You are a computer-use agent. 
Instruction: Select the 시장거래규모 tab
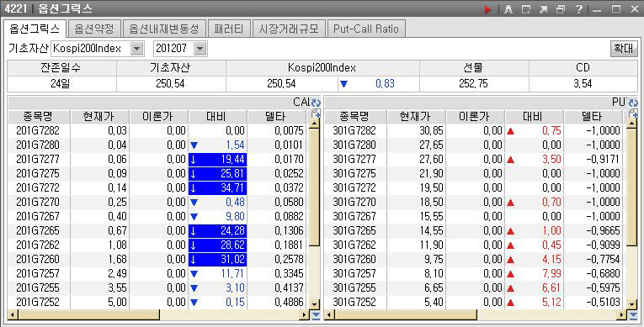288,29
